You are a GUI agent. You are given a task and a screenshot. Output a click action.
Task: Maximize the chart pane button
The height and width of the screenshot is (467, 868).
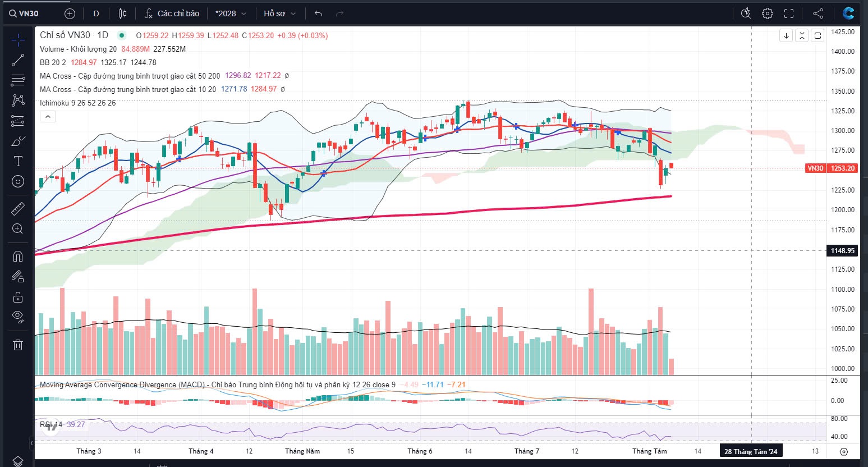[x=818, y=35]
